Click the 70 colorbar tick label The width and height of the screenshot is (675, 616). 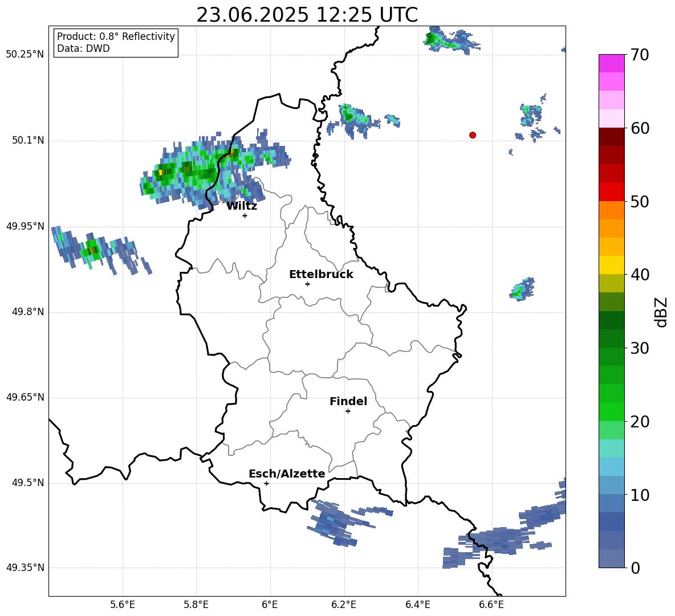coord(639,55)
